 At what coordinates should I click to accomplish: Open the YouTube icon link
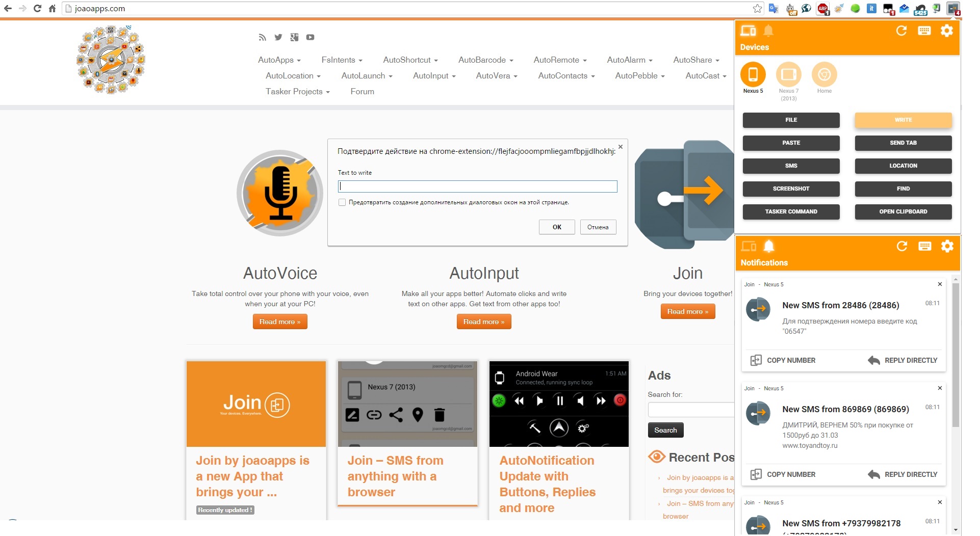tap(310, 37)
